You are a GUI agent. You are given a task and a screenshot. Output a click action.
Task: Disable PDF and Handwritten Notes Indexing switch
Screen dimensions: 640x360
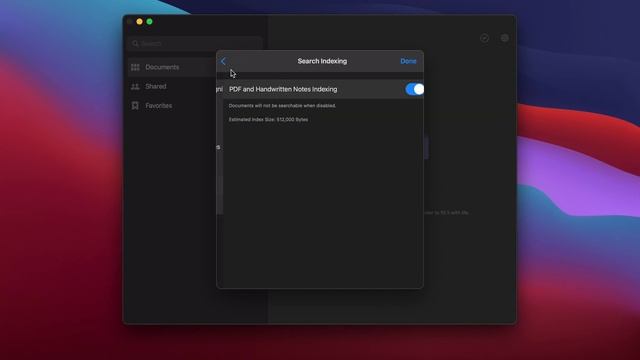415,89
